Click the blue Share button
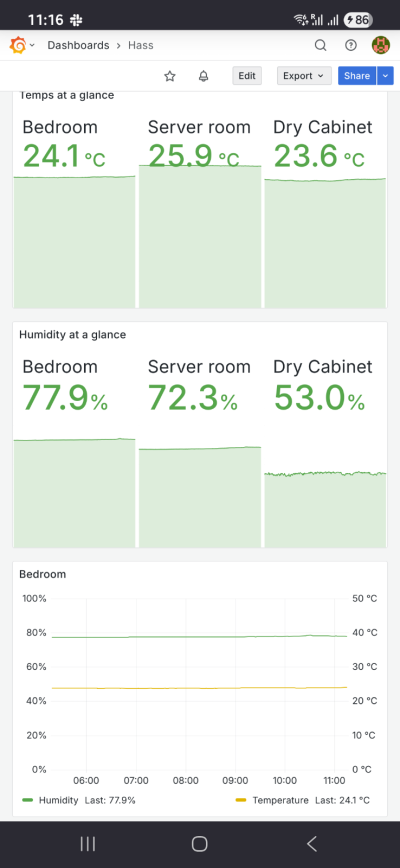This screenshot has width=400, height=868. click(x=357, y=76)
